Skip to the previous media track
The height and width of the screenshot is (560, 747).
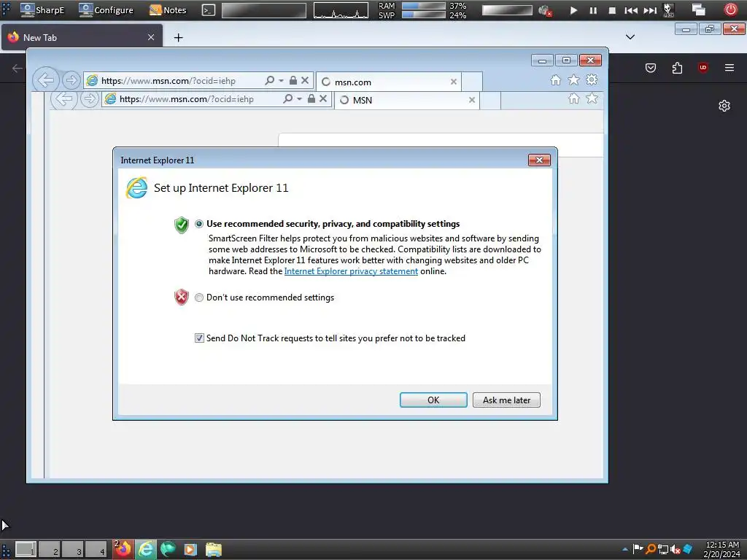tap(631, 10)
